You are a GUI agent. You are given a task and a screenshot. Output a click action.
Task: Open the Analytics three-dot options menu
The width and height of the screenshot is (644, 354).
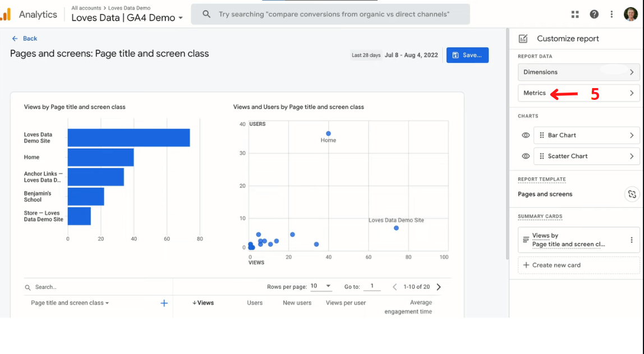click(611, 14)
